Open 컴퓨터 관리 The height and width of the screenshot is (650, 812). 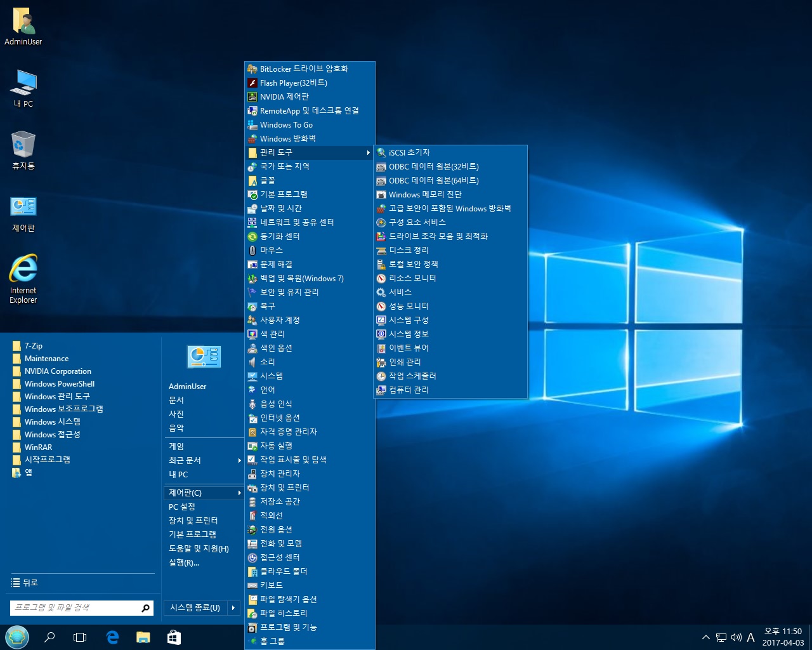451,390
